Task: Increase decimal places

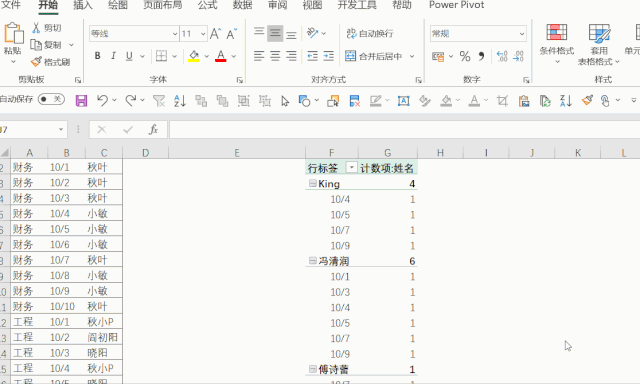Action: click(502, 56)
